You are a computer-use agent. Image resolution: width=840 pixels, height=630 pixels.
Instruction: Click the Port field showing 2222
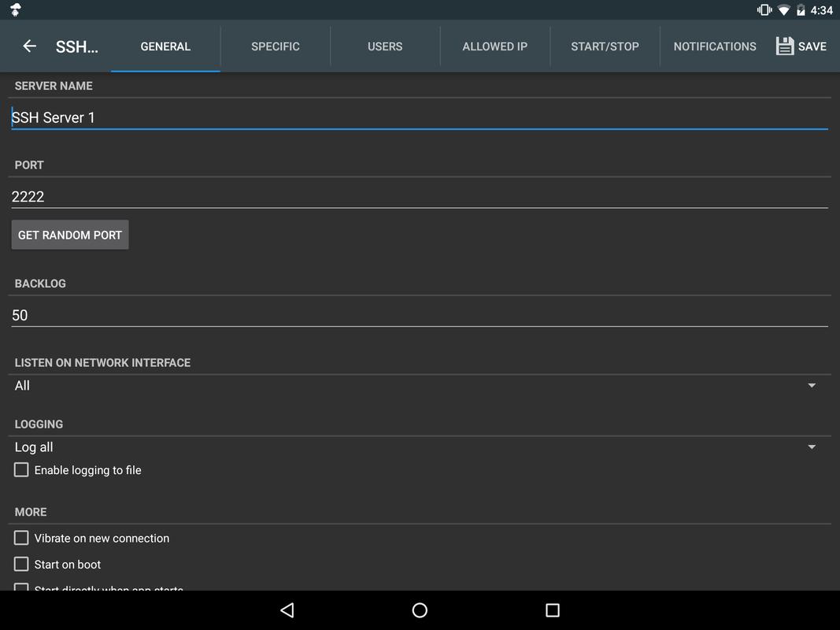coord(420,197)
